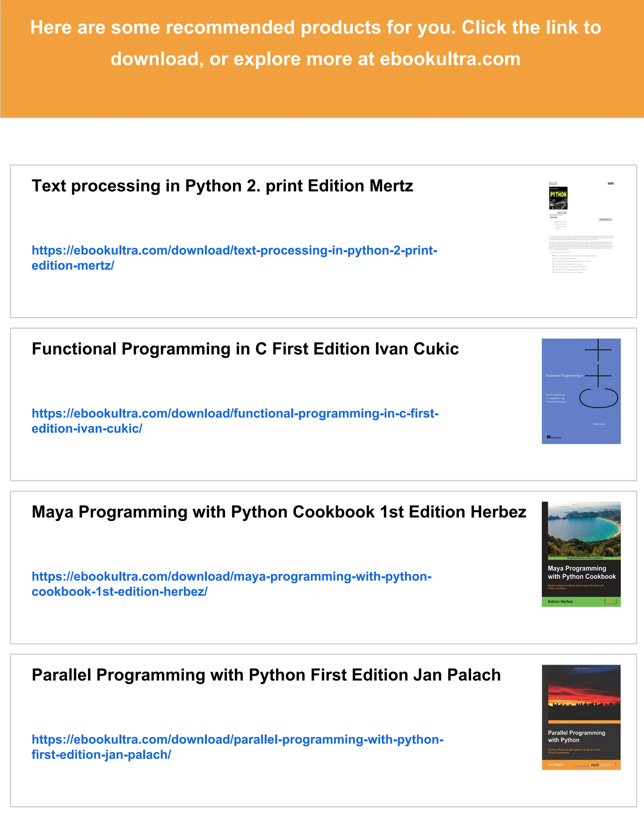The width and height of the screenshot is (644, 833).
Task: Click the Functional Programming in C blue cover
Action: [581, 391]
